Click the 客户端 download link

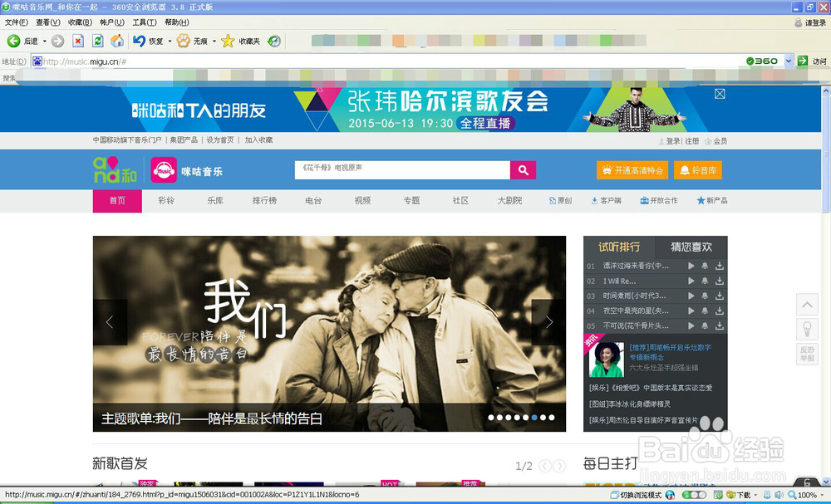click(607, 201)
